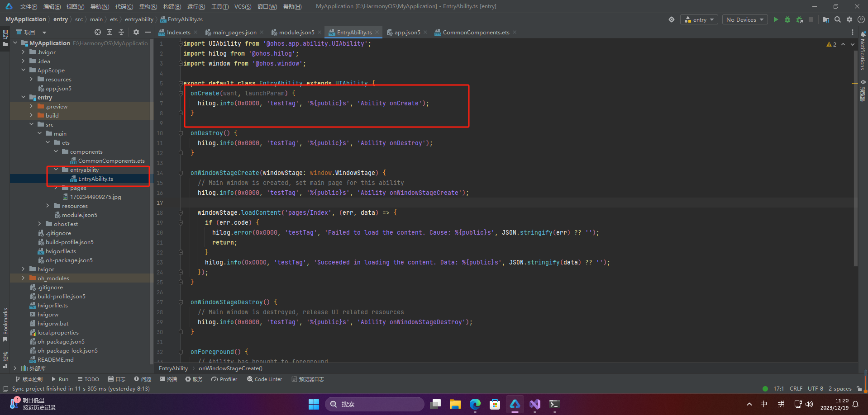
Task: Click the build target crosshair icon left of entry
Action: pyautogui.click(x=672, y=19)
